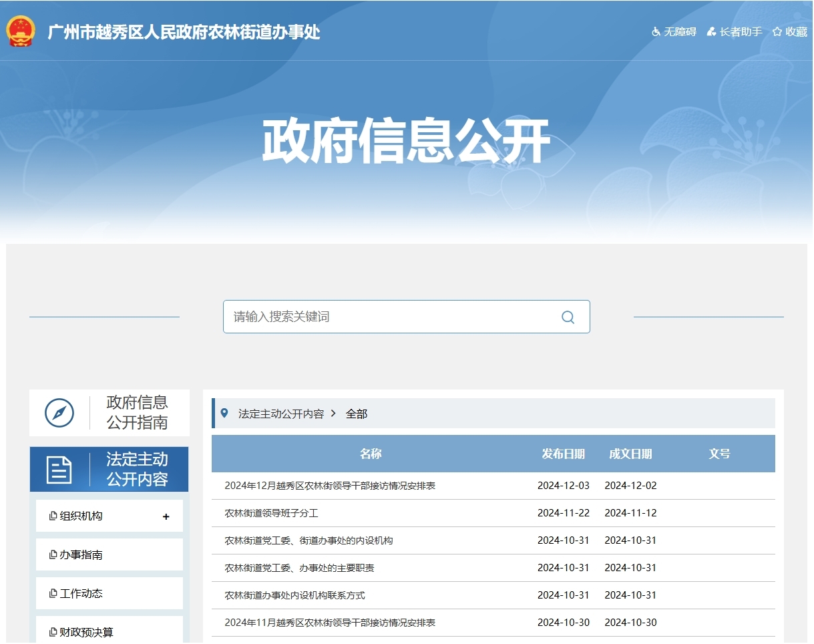Screen dimensions: 814x644
Task: Click the copy icon beside 财政预决算
Action: [x=53, y=632]
